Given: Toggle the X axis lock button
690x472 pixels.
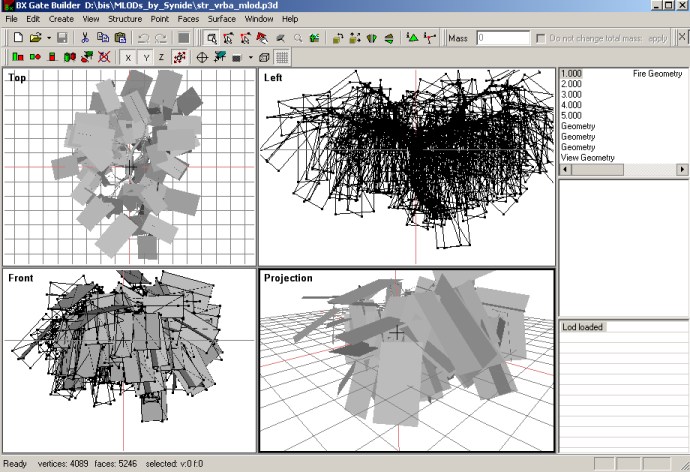Looking at the screenshot, I should 128,57.
